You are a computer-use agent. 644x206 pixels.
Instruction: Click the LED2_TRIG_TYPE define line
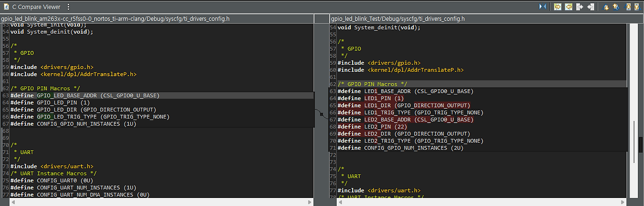[410, 141]
